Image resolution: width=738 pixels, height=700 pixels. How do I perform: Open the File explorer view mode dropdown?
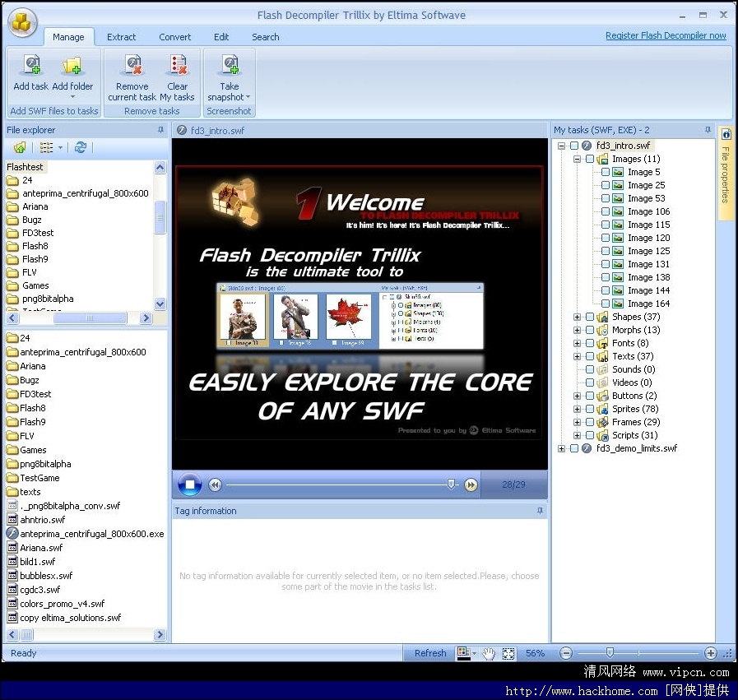tap(60, 148)
